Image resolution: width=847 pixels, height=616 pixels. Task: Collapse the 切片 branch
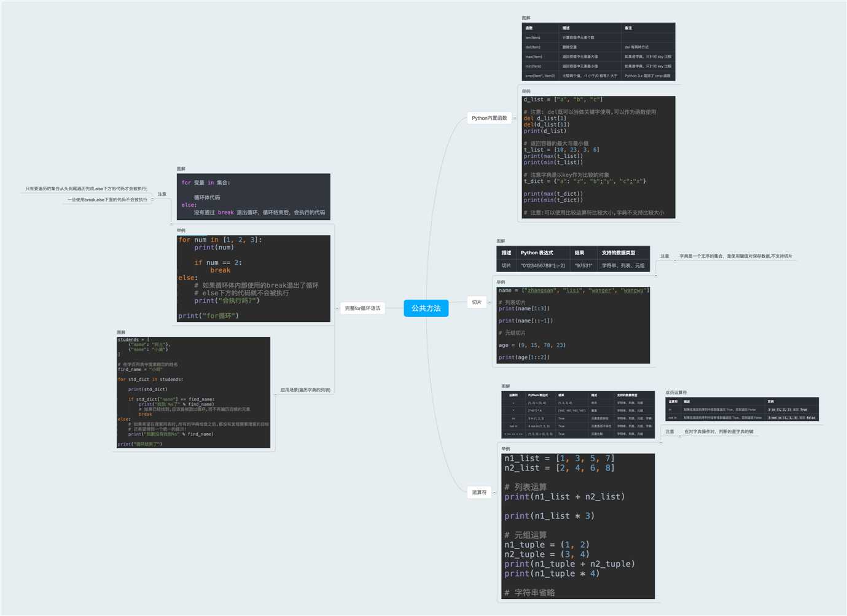click(x=490, y=302)
